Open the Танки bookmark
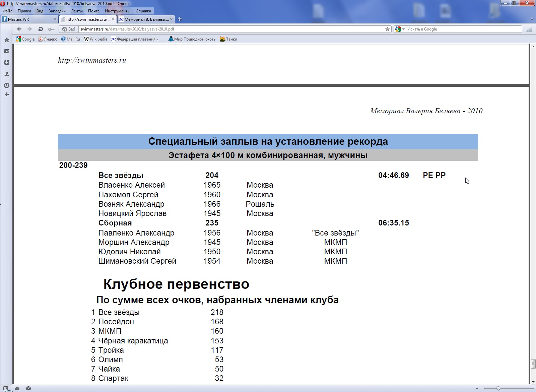536x392 pixels. tap(228, 39)
